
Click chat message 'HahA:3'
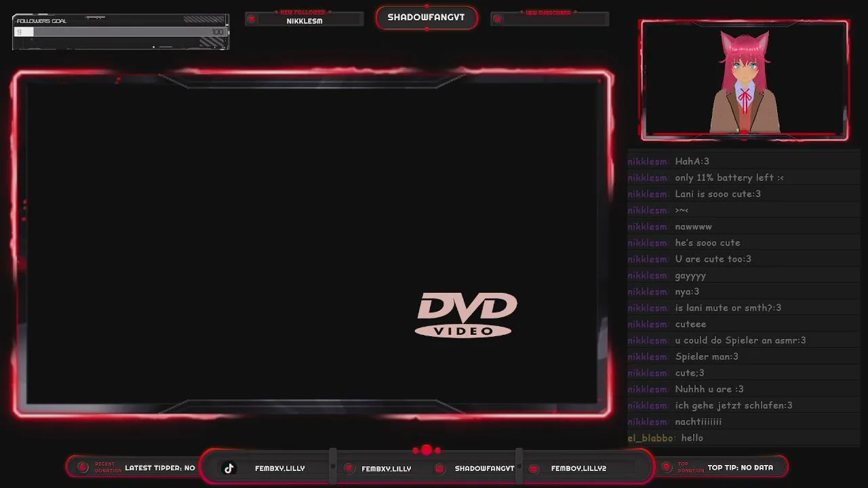pyautogui.click(x=692, y=161)
